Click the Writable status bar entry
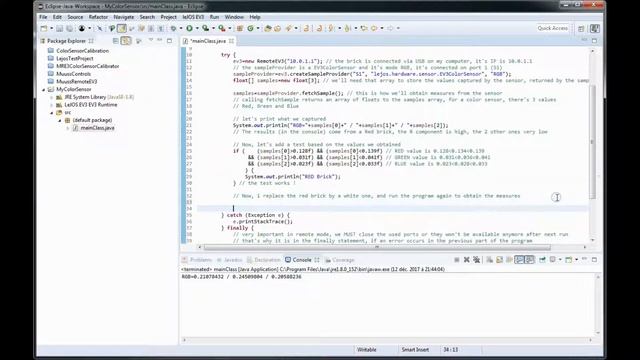Image resolution: width=640 pixels, height=360 pixels. 367,350
